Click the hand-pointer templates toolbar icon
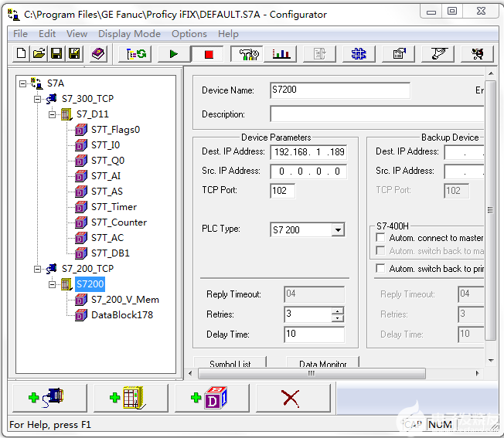Image resolution: width=504 pixels, height=438 pixels. point(438,53)
